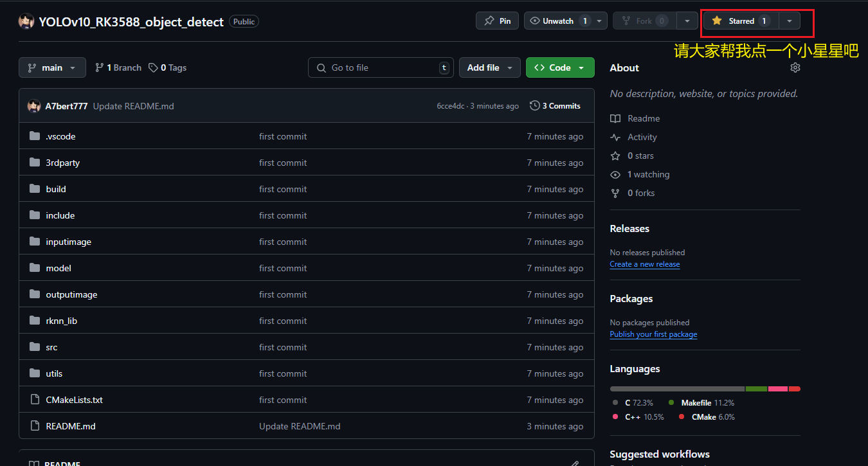Click the 3rdparty folder icon
868x466 pixels.
[35, 163]
